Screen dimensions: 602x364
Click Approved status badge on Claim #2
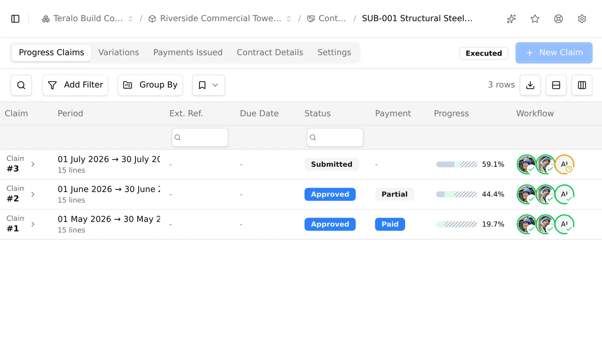tap(330, 194)
